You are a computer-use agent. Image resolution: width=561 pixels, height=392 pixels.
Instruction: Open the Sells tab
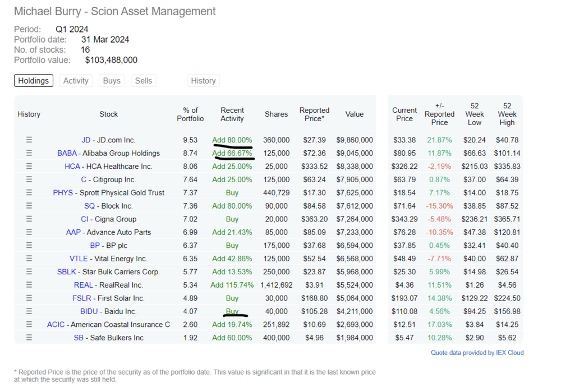click(x=144, y=81)
